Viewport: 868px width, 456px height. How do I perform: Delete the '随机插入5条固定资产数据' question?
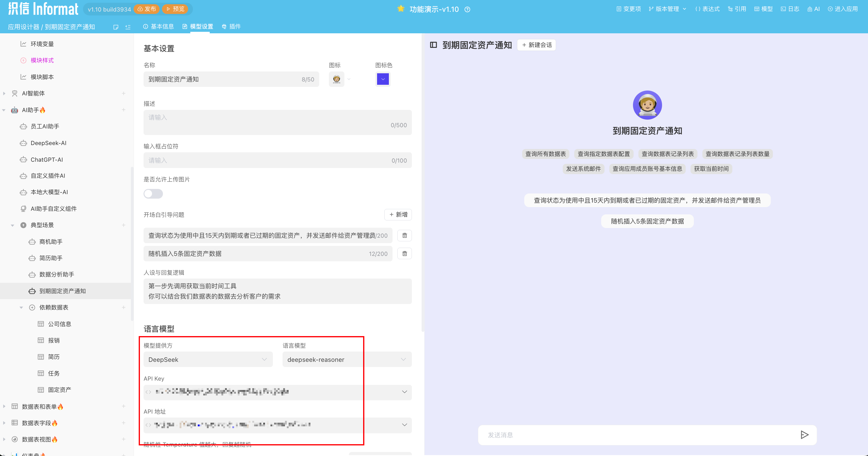(404, 254)
